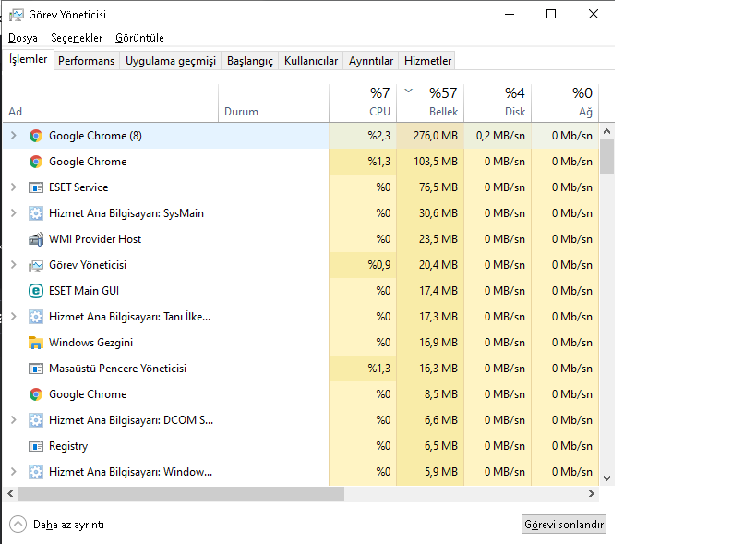This screenshot has width=756, height=544.
Task: Select the ESET Main GUI name
Action: pyautogui.click(x=84, y=291)
